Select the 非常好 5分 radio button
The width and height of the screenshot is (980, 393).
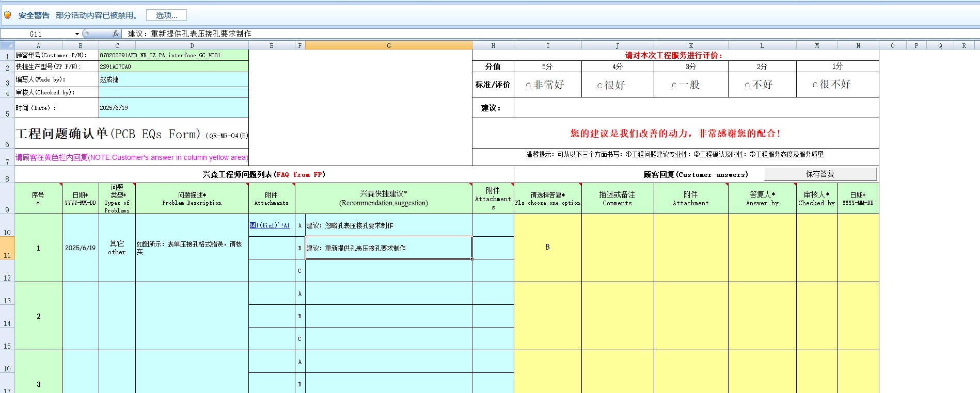528,85
